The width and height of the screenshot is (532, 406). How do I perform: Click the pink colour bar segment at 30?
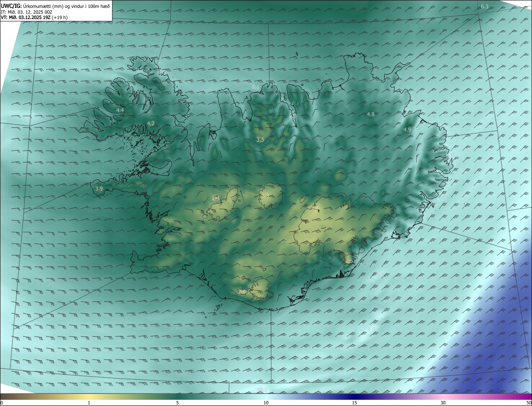pyautogui.click(x=443, y=397)
